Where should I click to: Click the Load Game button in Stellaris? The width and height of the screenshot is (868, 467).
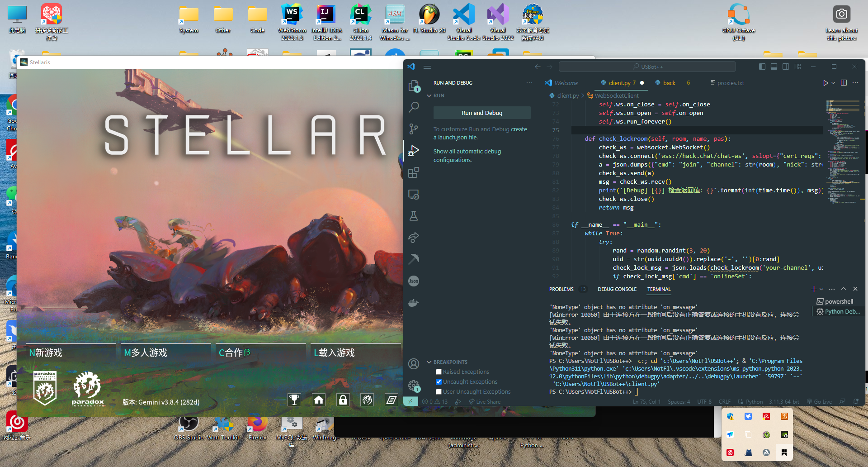click(355, 353)
